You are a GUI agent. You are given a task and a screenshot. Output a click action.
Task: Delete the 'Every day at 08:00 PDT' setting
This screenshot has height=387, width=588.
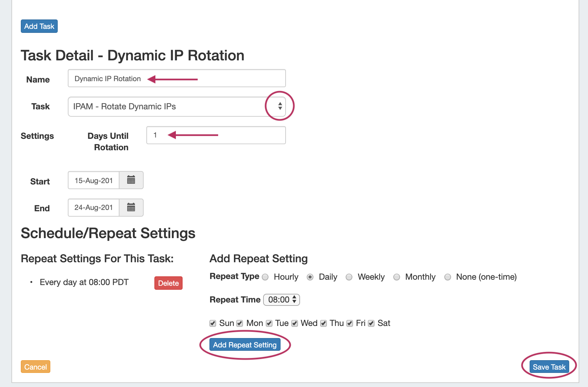(168, 283)
